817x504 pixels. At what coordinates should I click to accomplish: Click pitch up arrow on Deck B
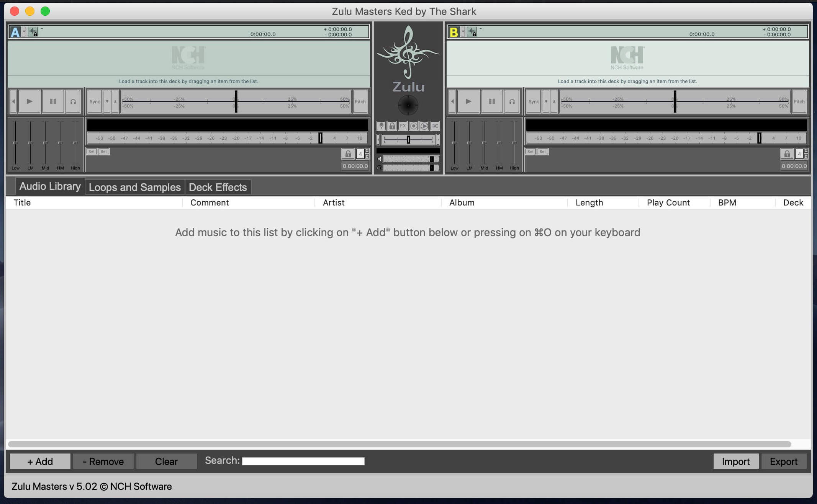click(x=554, y=101)
